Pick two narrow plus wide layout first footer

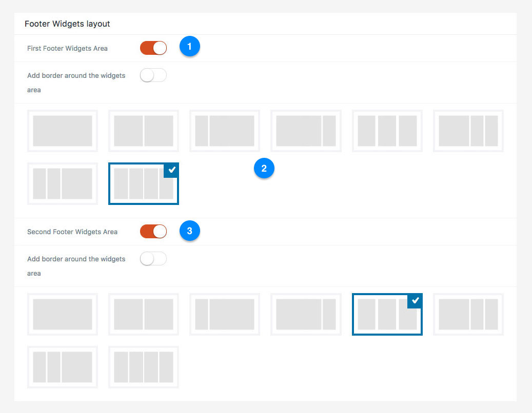(63, 183)
